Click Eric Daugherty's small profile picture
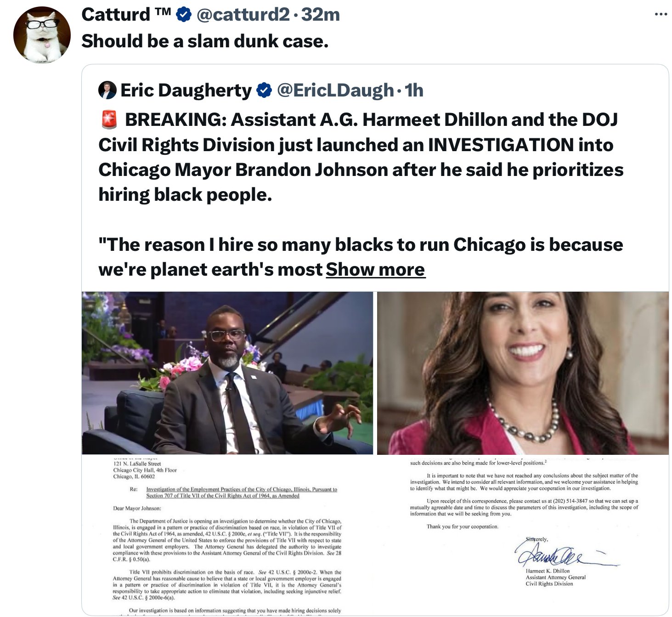This screenshot has height=617, width=672. click(107, 90)
